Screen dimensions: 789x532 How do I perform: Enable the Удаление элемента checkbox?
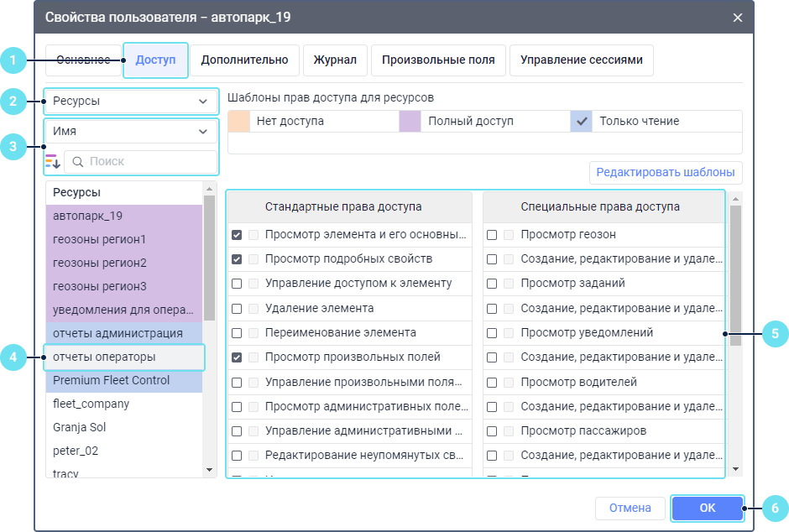pyautogui.click(x=237, y=308)
